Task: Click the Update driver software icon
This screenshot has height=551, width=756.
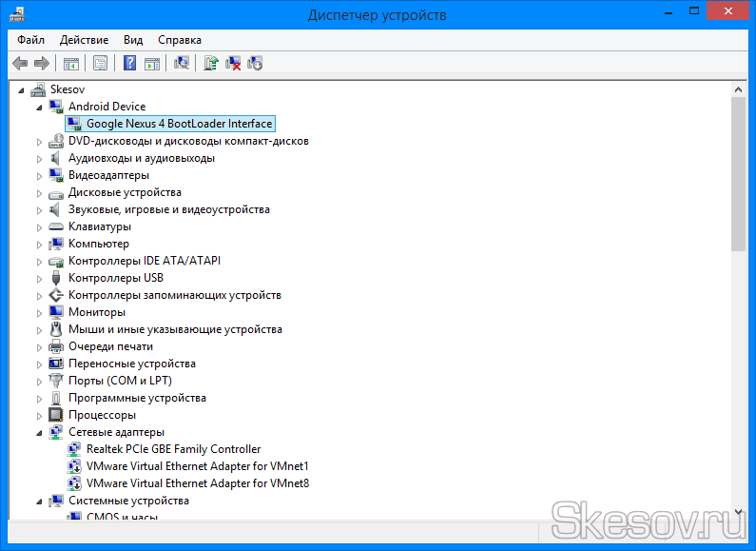Action: click(x=211, y=64)
